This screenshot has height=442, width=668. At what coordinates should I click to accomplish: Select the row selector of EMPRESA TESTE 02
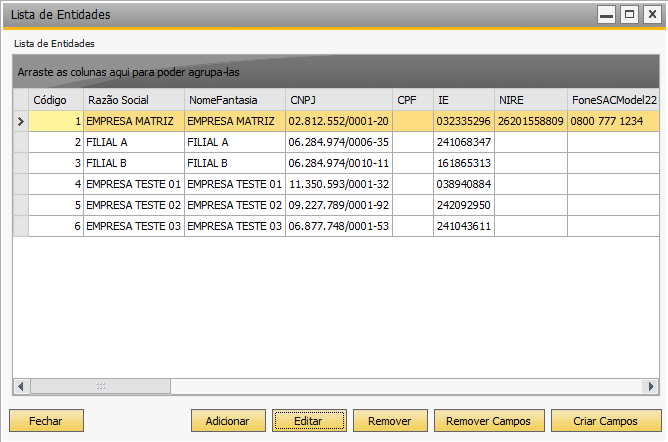[x=21, y=205]
